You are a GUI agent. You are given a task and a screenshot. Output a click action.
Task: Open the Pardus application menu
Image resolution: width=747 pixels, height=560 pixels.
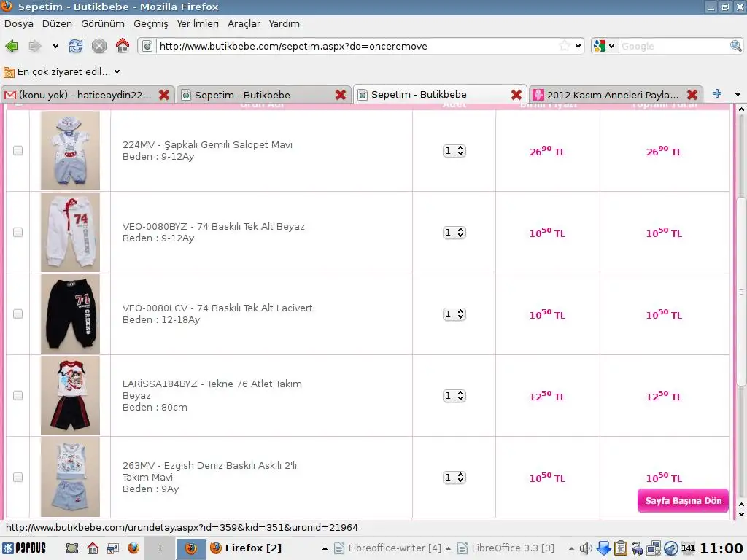(x=25, y=548)
